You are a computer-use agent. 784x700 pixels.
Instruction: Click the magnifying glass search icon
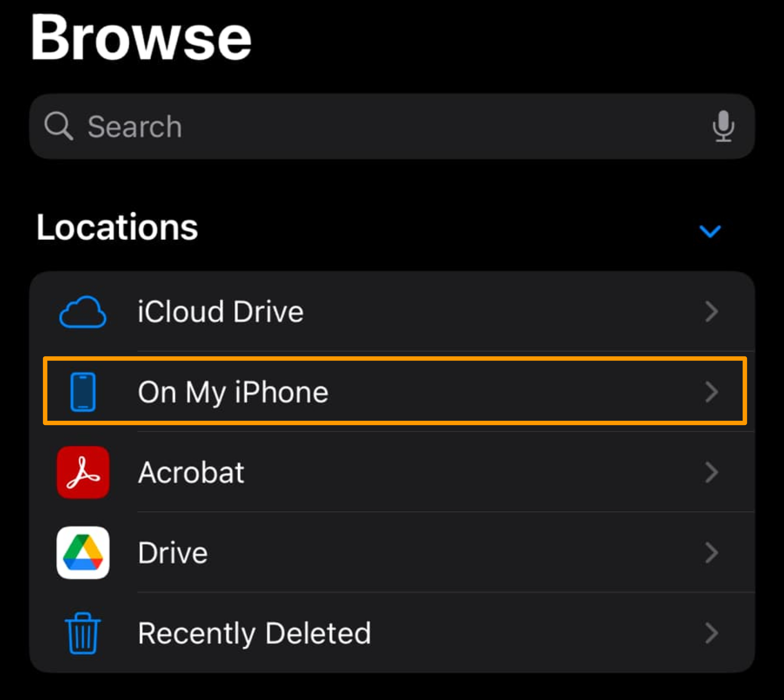pos(59,126)
